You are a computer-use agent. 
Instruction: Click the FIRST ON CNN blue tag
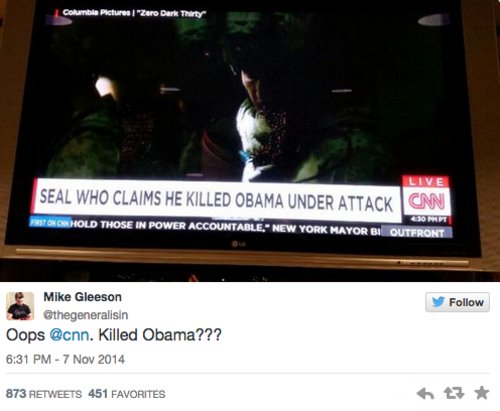pyautogui.click(x=50, y=222)
